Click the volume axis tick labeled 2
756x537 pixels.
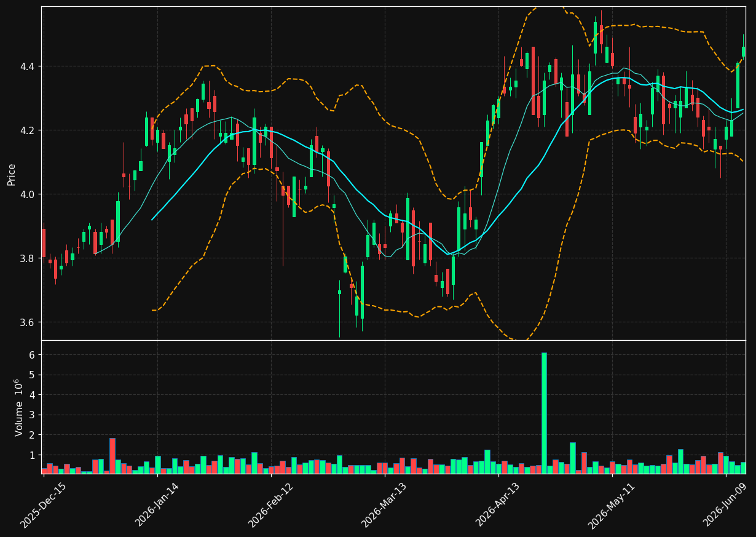click(x=32, y=435)
